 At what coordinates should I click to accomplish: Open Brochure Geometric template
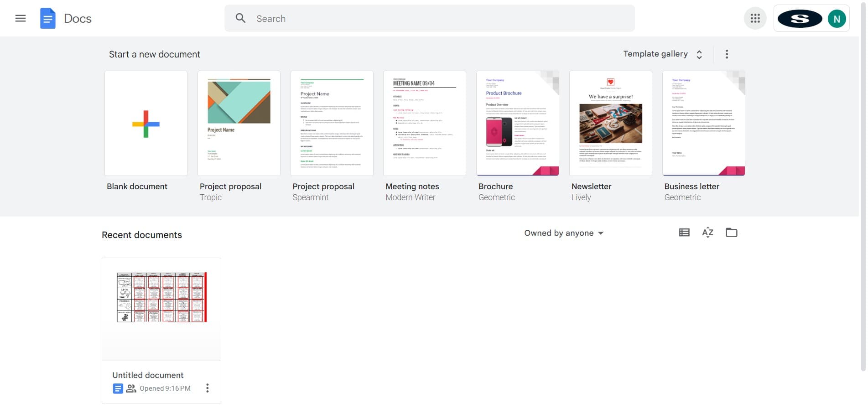point(518,124)
